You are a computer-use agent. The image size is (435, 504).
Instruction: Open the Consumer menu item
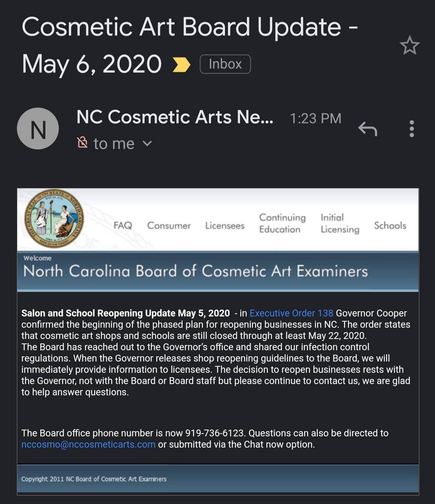click(169, 225)
